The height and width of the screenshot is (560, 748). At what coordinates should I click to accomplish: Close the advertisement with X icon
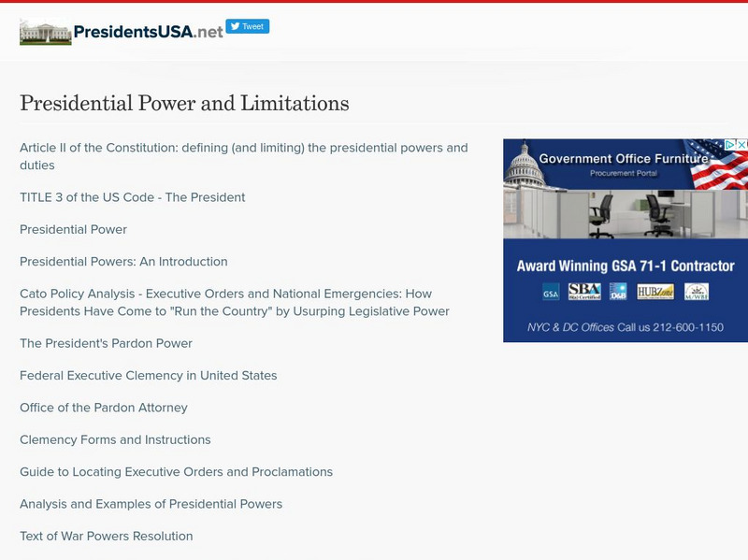click(x=741, y=144)
